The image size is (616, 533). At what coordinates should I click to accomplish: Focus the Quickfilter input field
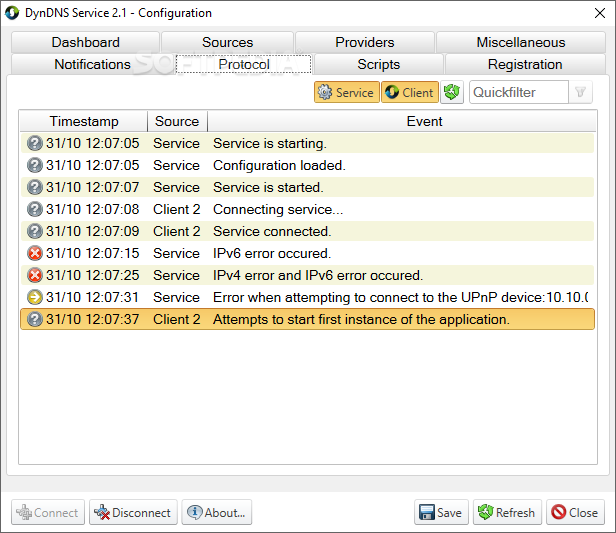tap(519, 92)
